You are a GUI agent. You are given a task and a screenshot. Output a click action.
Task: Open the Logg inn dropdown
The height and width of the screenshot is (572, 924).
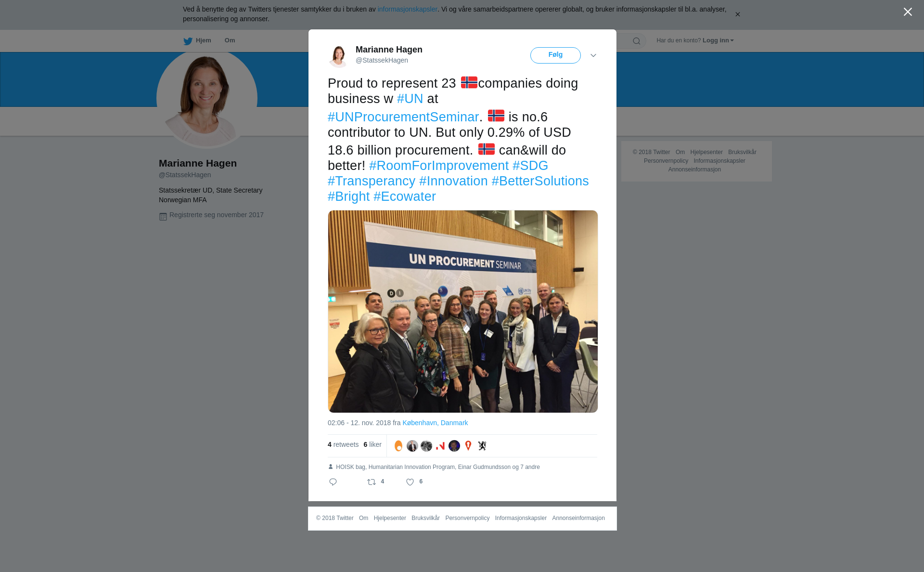tap(718, 40)
